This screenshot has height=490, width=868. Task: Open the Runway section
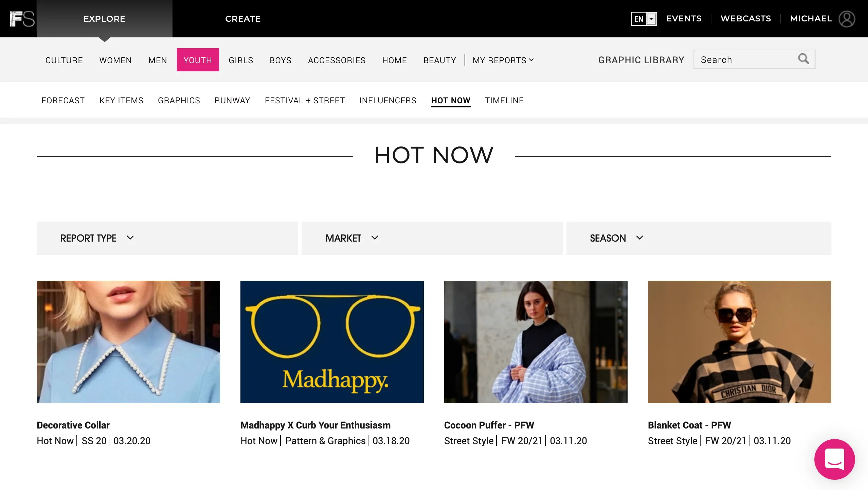232,101
